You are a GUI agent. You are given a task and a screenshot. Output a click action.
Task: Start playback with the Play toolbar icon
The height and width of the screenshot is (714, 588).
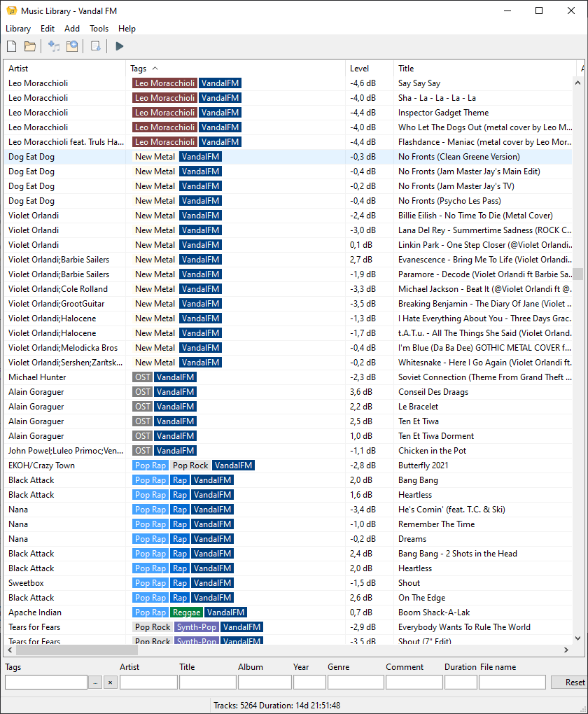coord(119,46)
